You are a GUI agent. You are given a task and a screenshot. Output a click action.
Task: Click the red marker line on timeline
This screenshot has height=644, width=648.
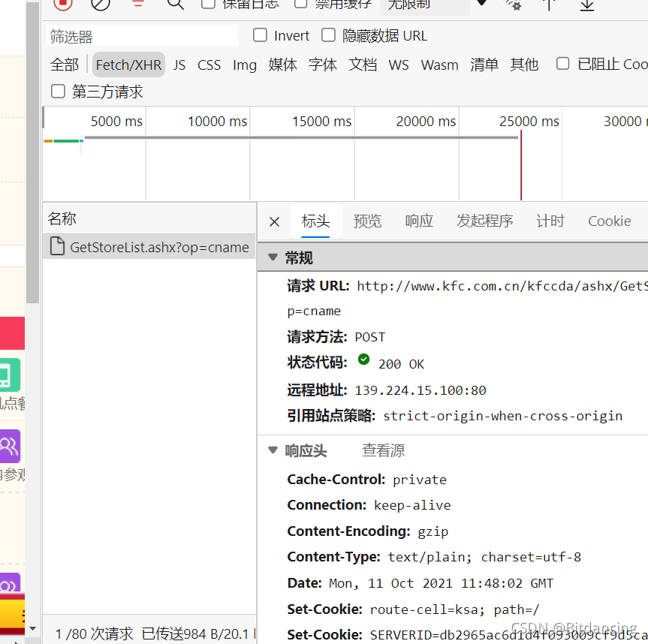(521, 165)
